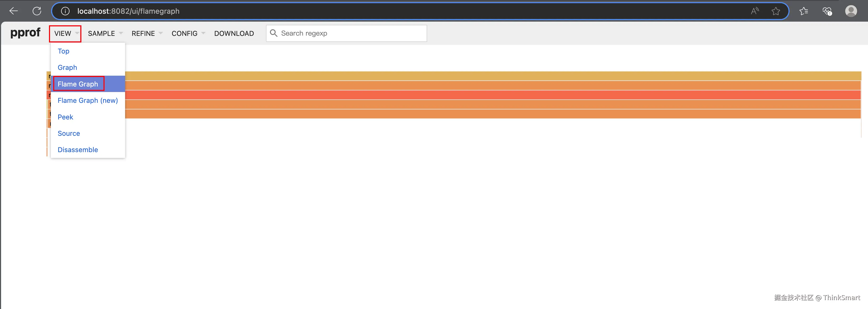
Task: Collapse the VIEW dropdown menu
Action: (x=65, y=33)
